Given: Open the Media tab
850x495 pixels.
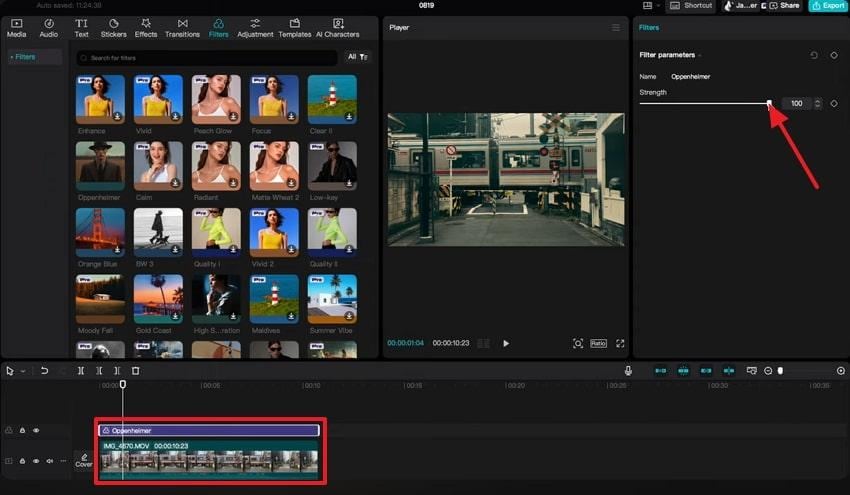Looking at the screenshot, I should (16, 28).
